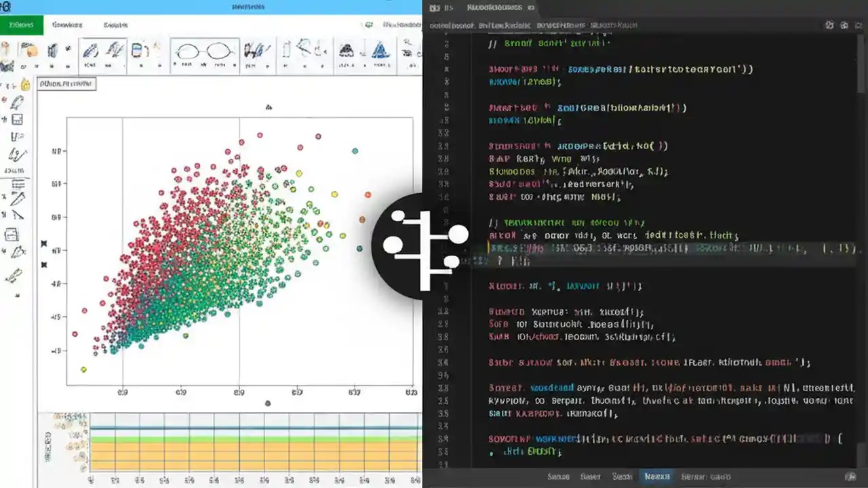Click the notebook-page icon in the lower sidebar group
This screenshot has width=868, height=488.
(x=17, y=234)
